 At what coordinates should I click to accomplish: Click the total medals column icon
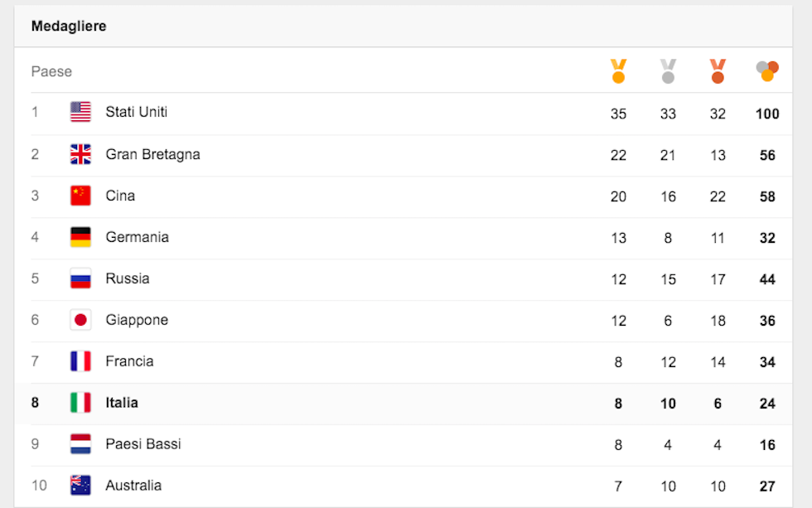click(767, 71)
